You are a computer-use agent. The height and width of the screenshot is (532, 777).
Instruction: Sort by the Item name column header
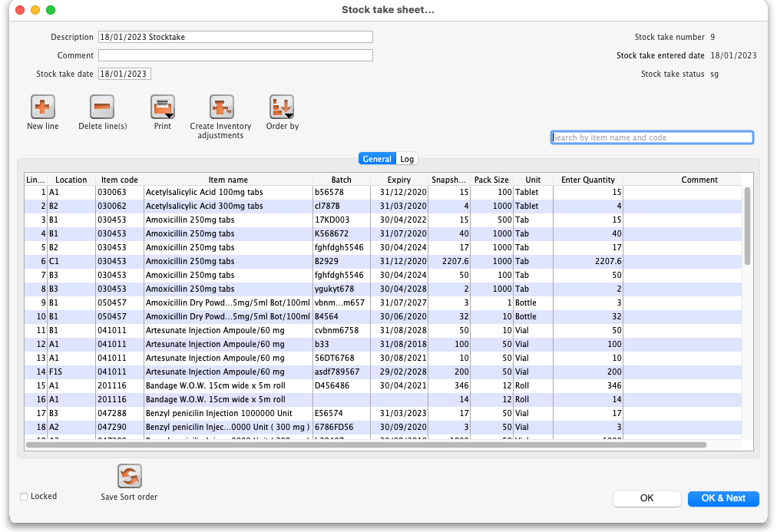[228, 180]
